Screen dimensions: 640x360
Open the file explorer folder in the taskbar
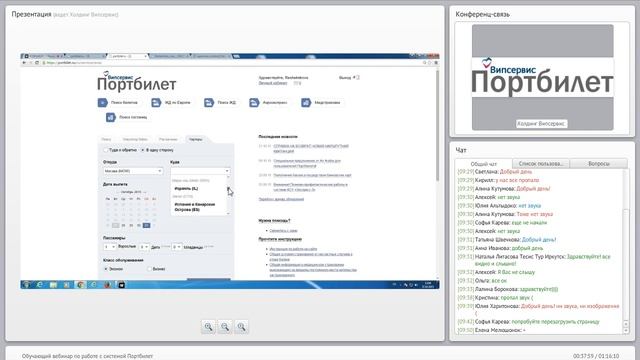[53, 284]
